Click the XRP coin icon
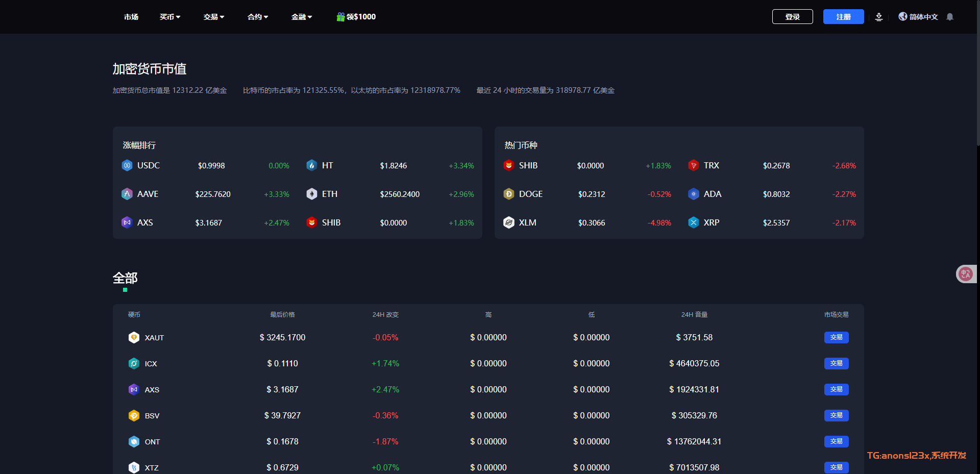The width and height of the screenshot is (980, 474). pos(694,222)
